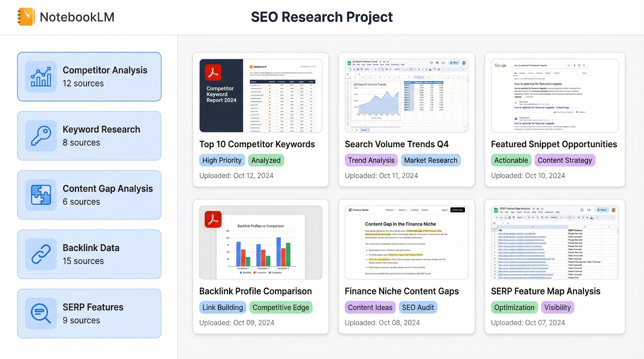Click the "15 sources" count
Screen dimensions: 644x359
point(83,261)
